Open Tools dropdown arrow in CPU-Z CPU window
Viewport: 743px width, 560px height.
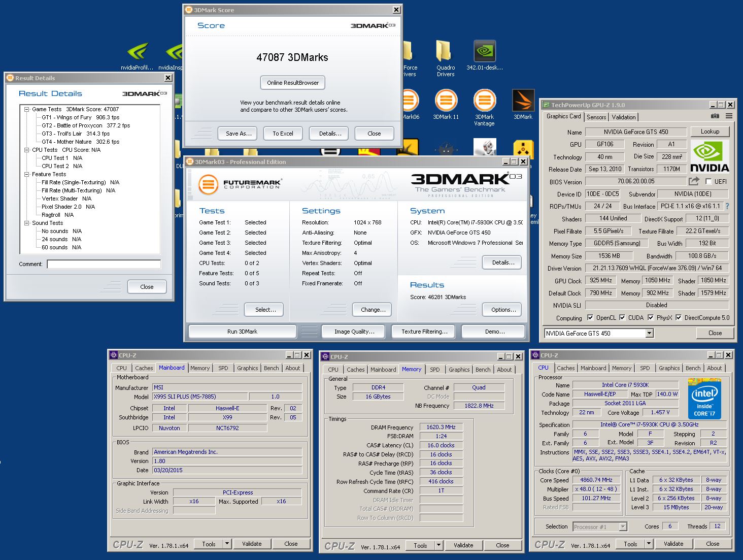click(648, 543)
